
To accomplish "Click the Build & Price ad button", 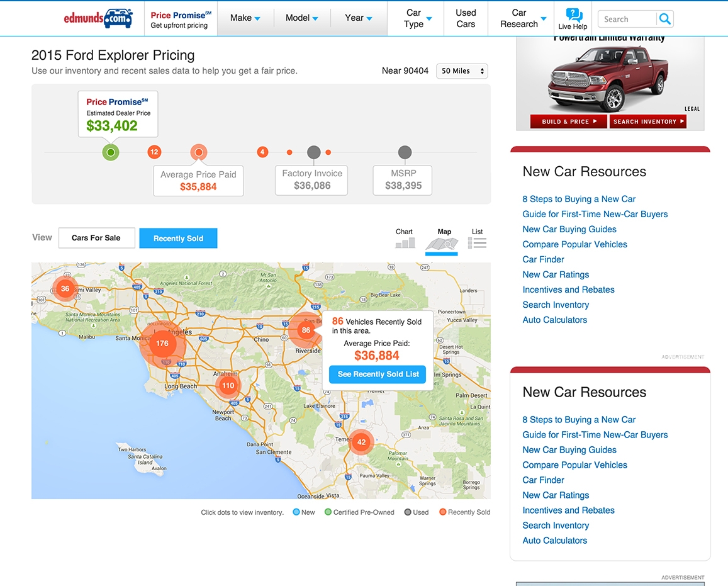I will pos(569,121).
